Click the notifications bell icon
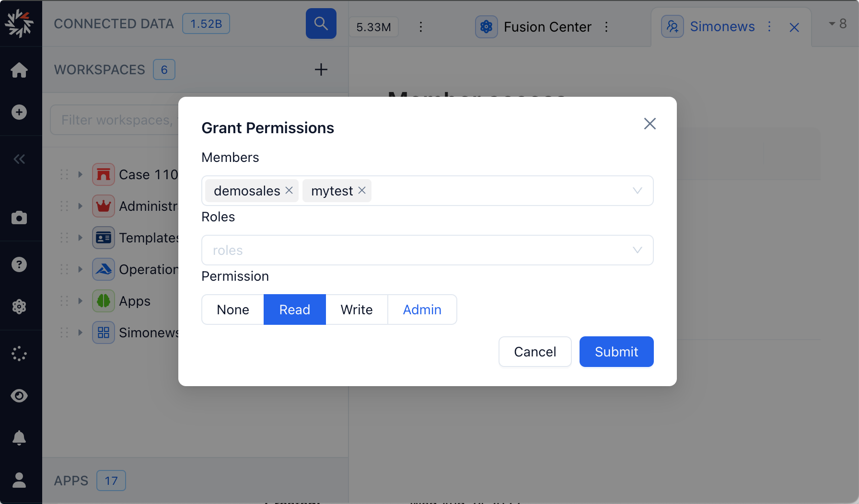 tap(19, 438)
